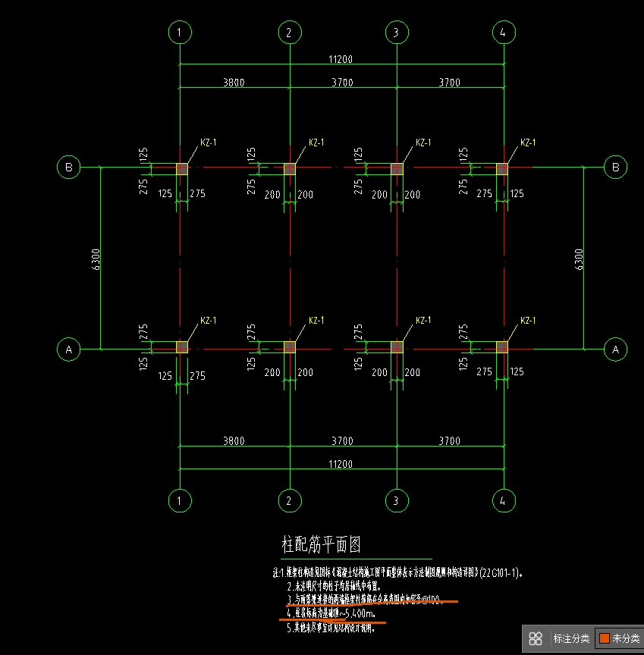The height and width of the screenshot is (655, 644).
Task: Click the 标注分类 label
Action: pyautogui.click(x=571, y=638)
